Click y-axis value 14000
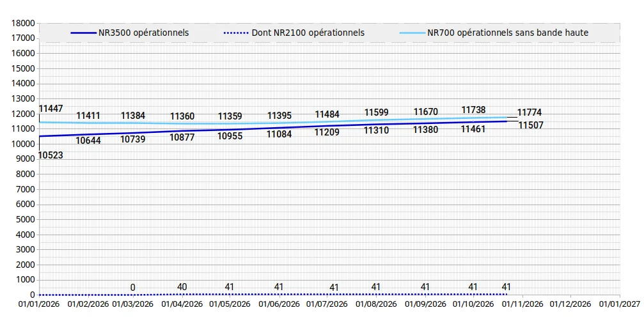This screenshot has height=317, width=644. 25,84
